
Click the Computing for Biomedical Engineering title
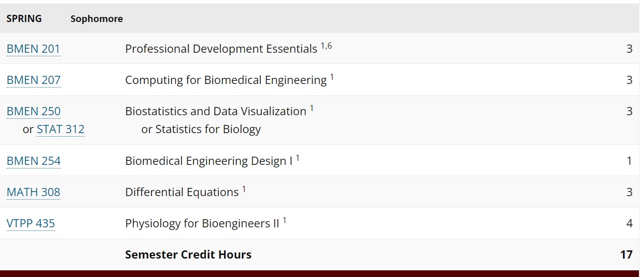[226, 80]
